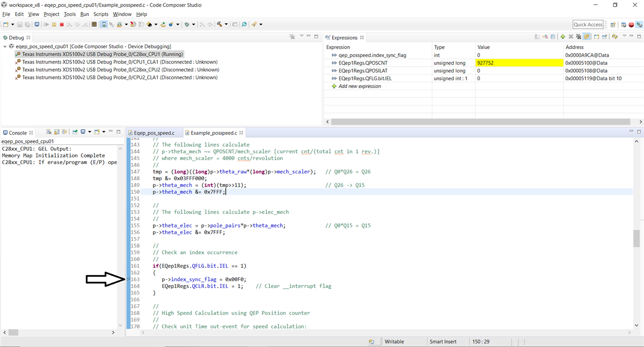
Task: Select the EQep1Regs.QPOSILAT expression row
Action: pyautogui.click(x=484, y=71)
